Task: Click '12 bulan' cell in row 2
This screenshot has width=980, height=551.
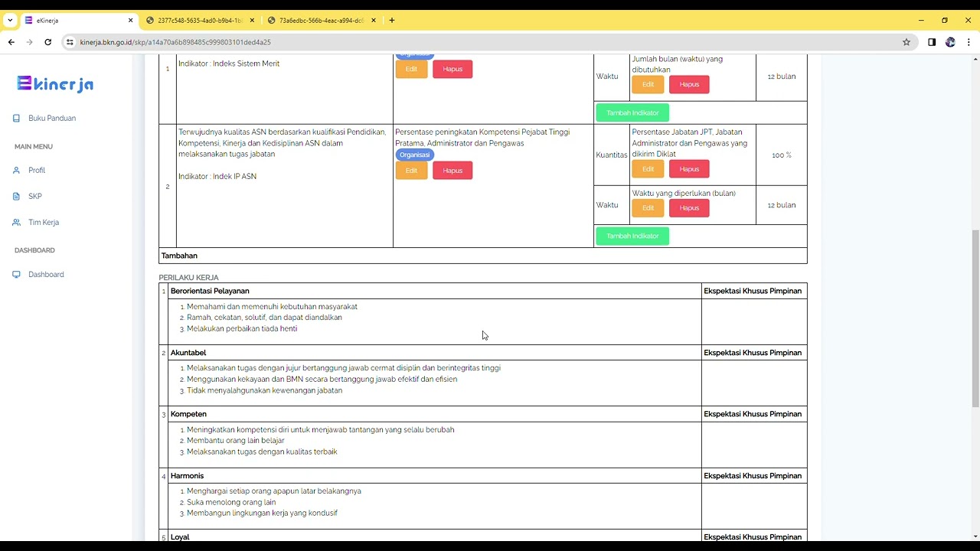Action: (x=782, y=205)
